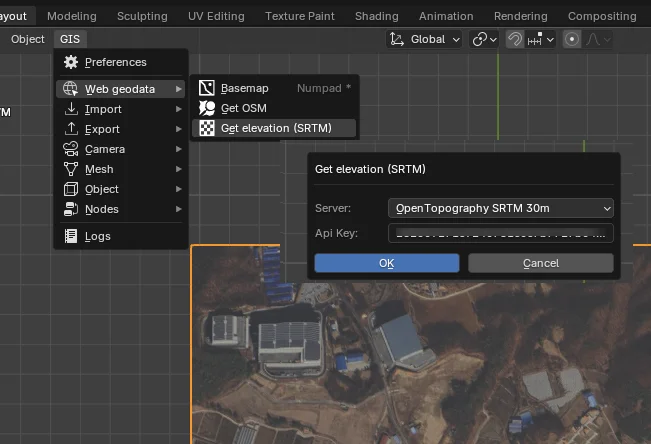Switch to the Sculpting workspace tab
The image size is (651, 444).
142,16
